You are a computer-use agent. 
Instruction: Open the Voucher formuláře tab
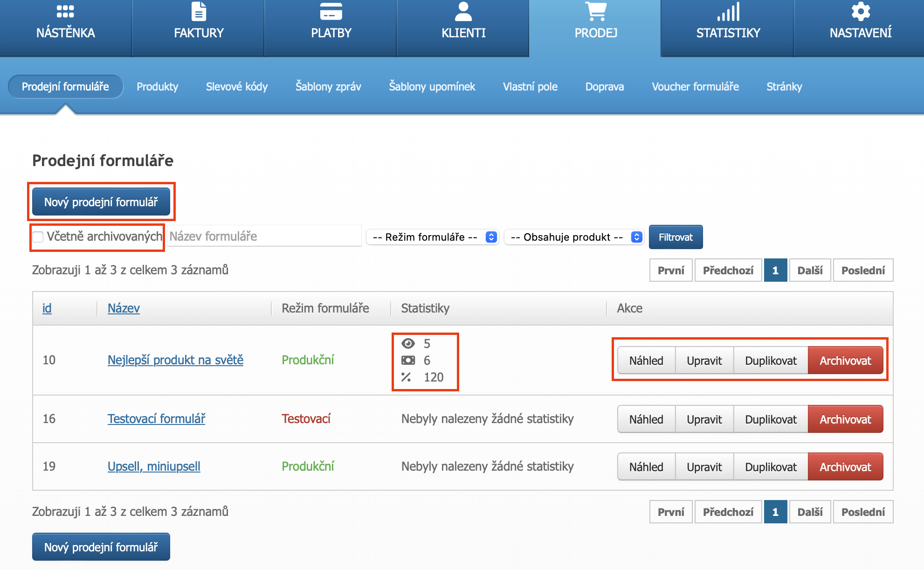695,86
